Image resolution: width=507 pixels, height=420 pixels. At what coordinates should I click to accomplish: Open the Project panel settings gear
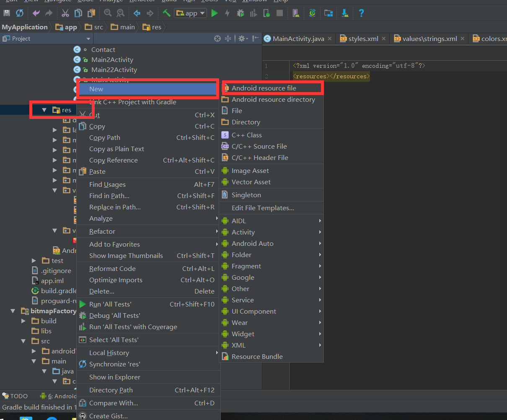point(242,39)
